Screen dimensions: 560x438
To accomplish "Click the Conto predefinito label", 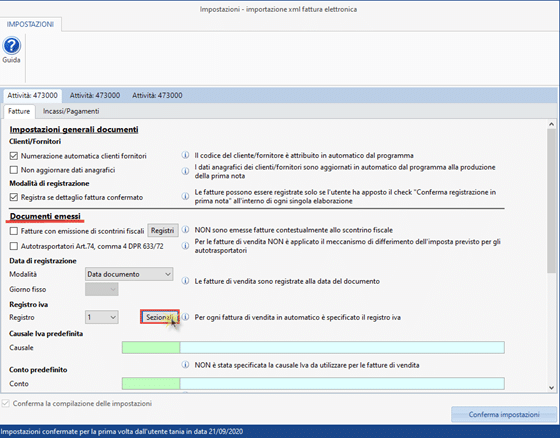I will coord(38,369).
